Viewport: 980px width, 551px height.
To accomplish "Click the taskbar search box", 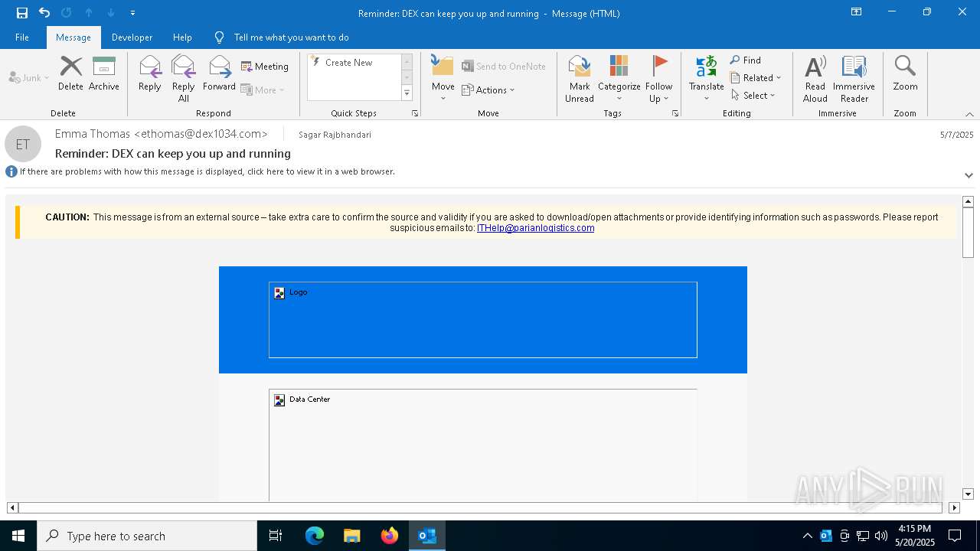I will coord(147,536).
